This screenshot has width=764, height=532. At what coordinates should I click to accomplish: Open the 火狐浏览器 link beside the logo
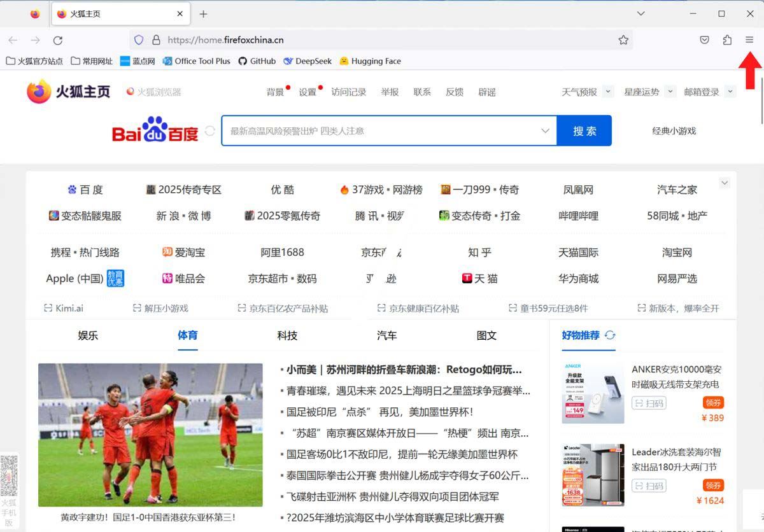coord(153,92)
